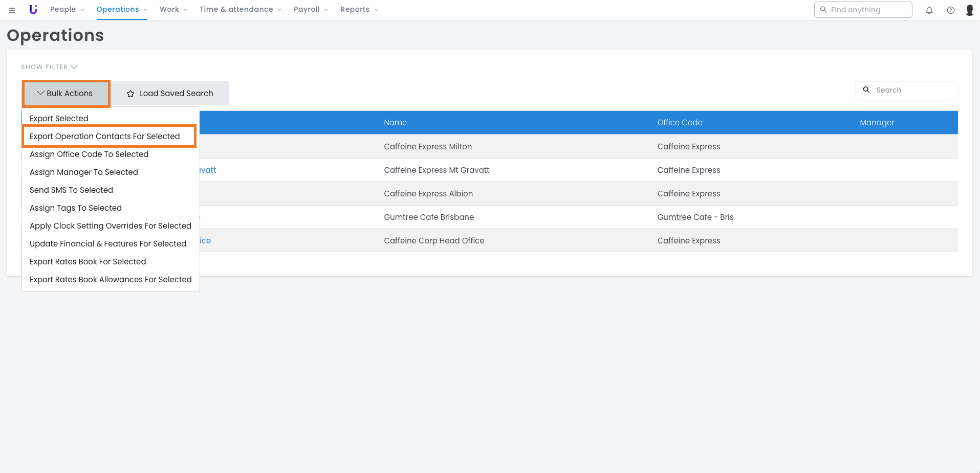
Task: Click the company logo icon
Action: pos(33,10)
